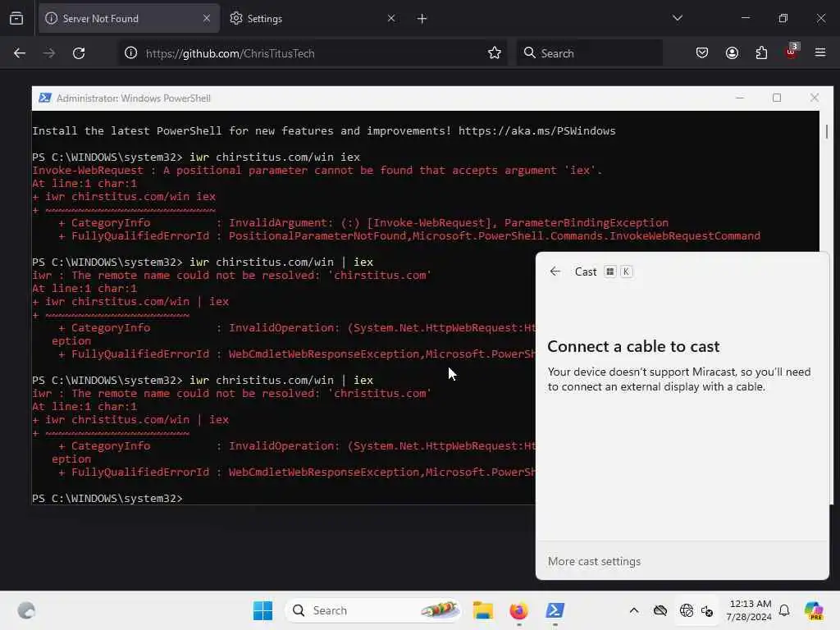Click the browser Search field
Screen dimensions: 840x630
coord(589,53)
